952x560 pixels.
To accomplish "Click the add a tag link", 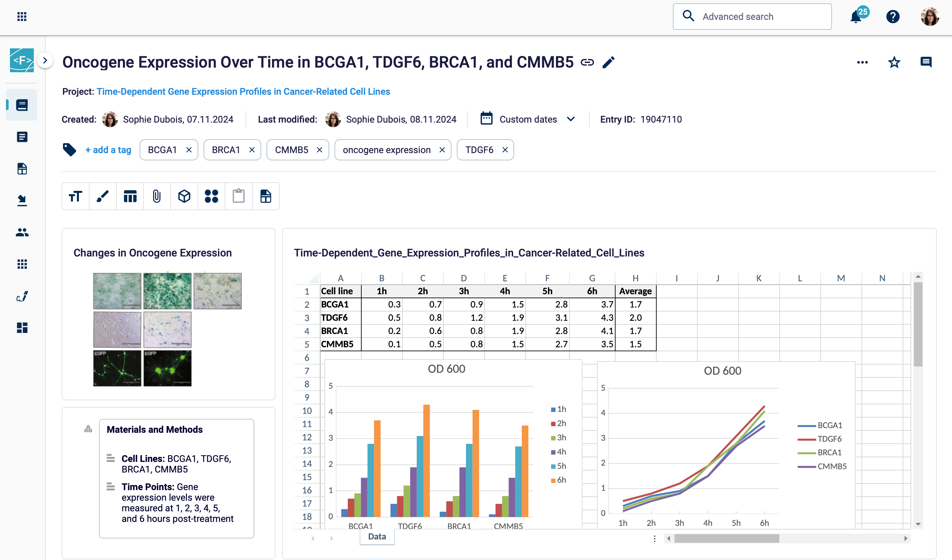I will pos(108,150).
